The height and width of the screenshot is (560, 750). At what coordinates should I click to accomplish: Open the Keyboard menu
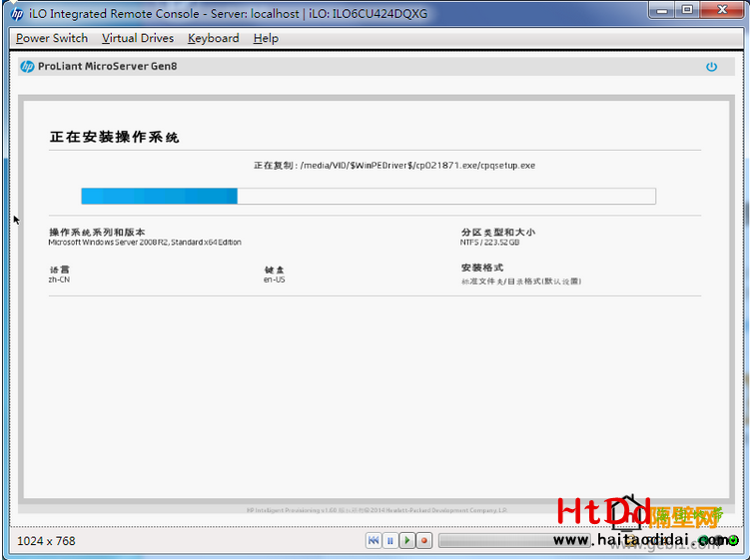[213, 38]
